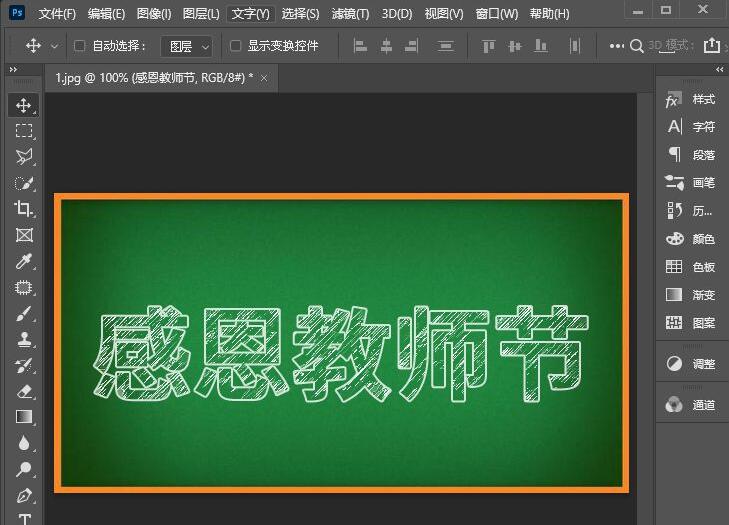Screen dimensions: 729x525
Task: Click the share export icon
Action: point(711,46)
